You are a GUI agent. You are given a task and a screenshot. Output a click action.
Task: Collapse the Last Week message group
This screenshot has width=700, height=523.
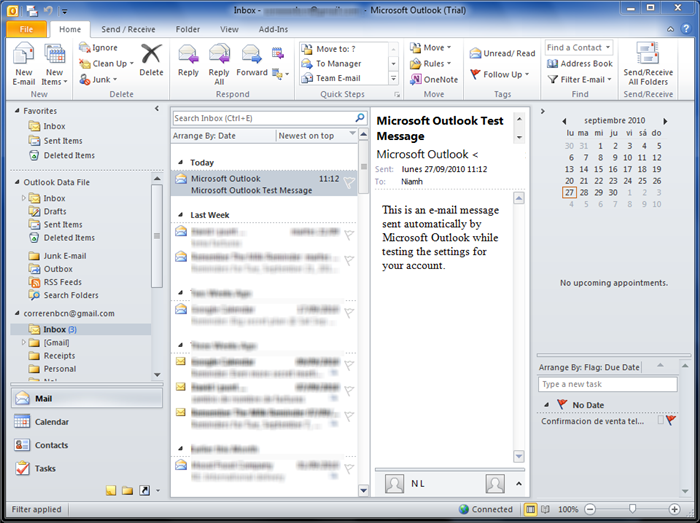(x=180, y=215)
